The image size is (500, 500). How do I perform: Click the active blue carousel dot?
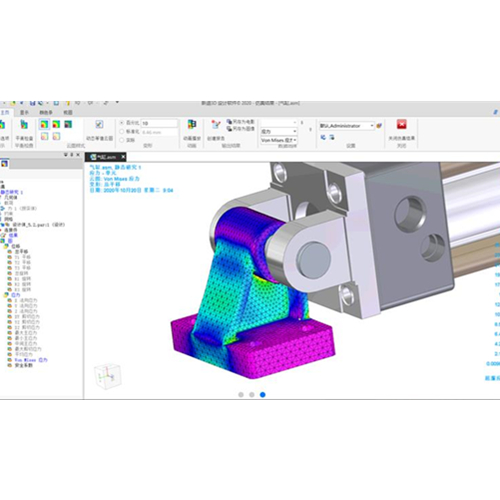263,395
